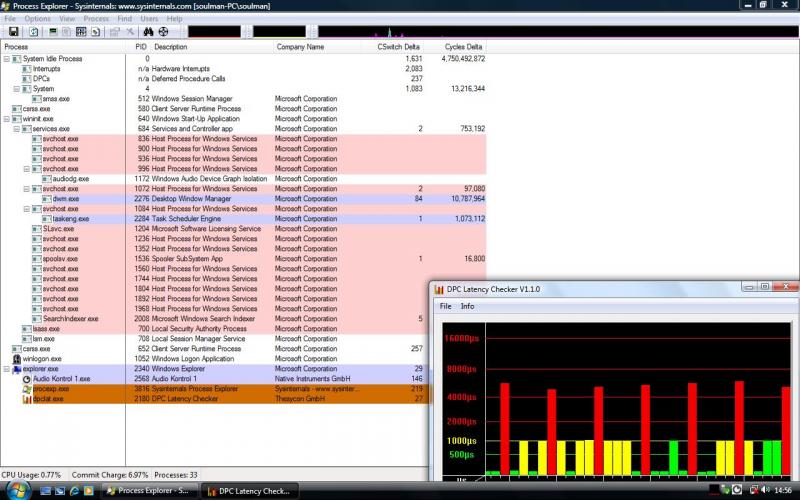
Task: Click the Audio Kontrol 1.exe process icon
Action: (x=26, y=379)
